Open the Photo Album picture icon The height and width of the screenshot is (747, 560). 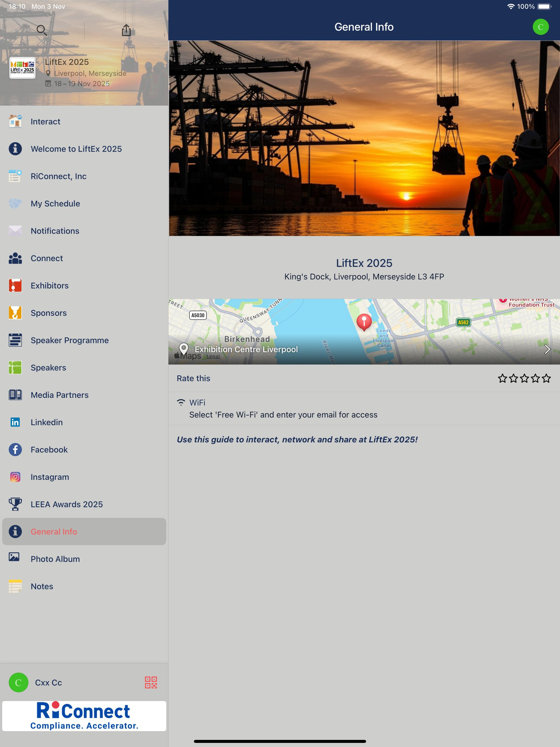click(14, 557)
